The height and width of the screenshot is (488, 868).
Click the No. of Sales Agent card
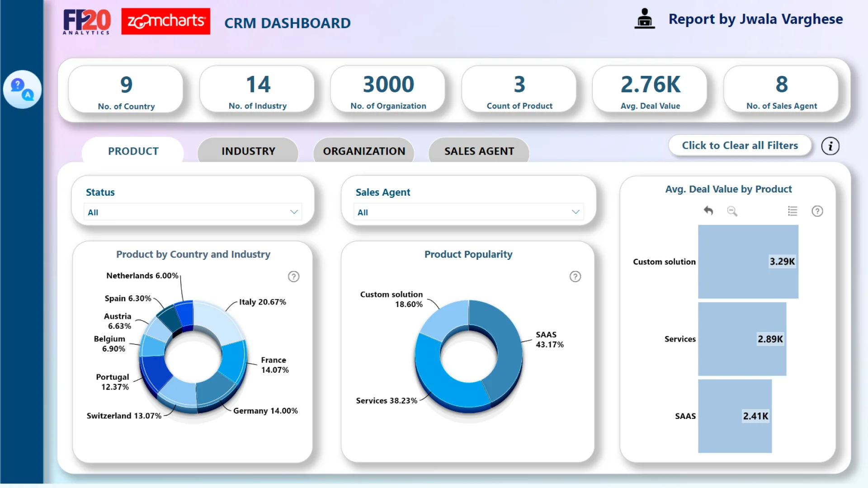pyautogui.click(x=782, y=89)
